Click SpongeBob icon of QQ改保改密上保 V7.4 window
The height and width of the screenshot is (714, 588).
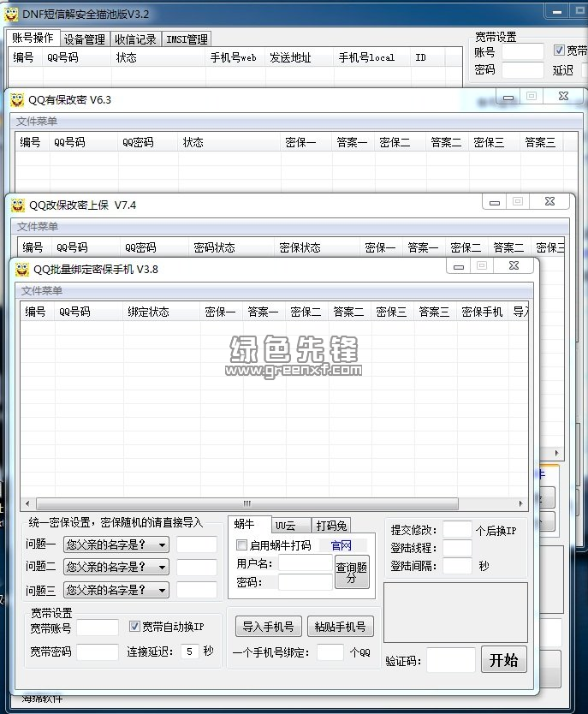(x=18, y=205)
